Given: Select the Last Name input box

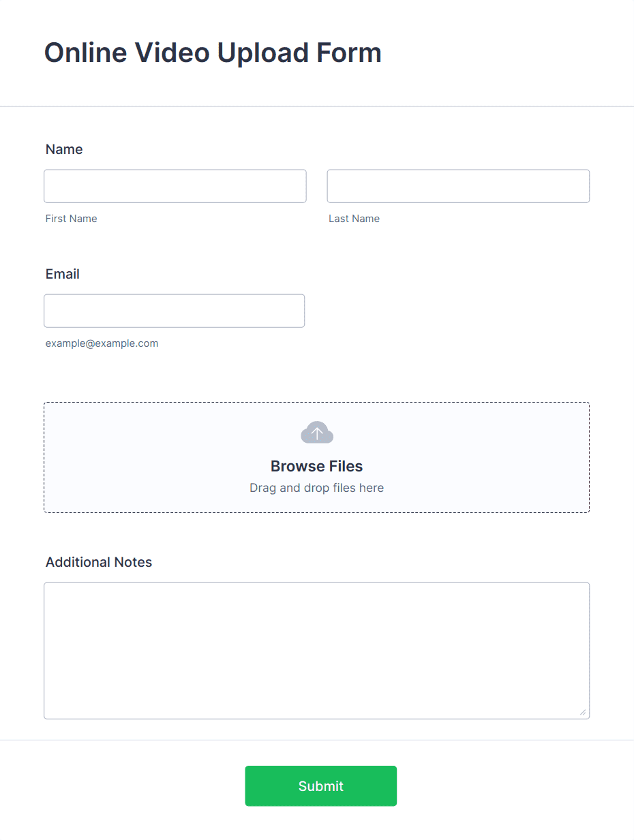Looking at the screenshot, I should point(457,185).
